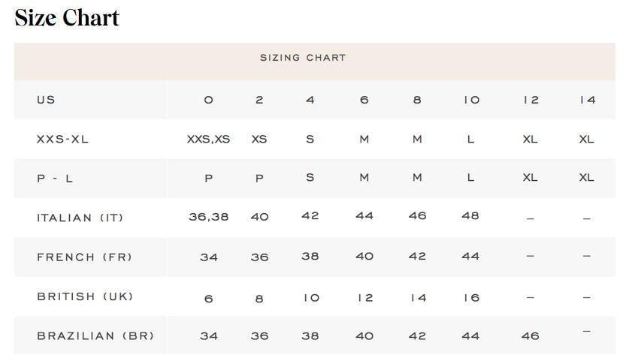
Task: Select French size 34 cell
Action: [x=208, y=257]
